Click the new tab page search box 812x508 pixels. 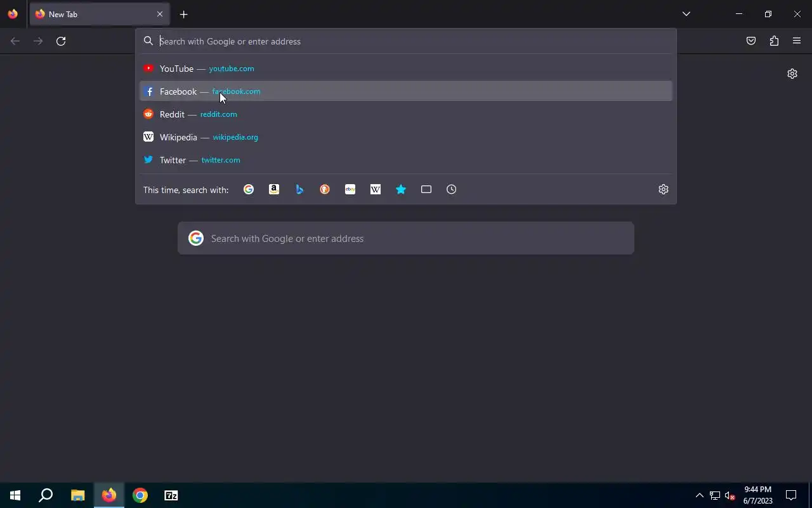click(x=406, y=238)
